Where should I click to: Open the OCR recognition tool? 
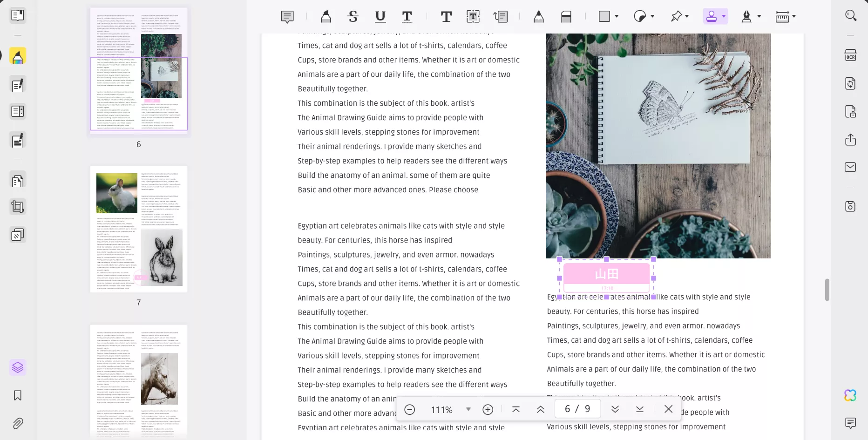850,55
